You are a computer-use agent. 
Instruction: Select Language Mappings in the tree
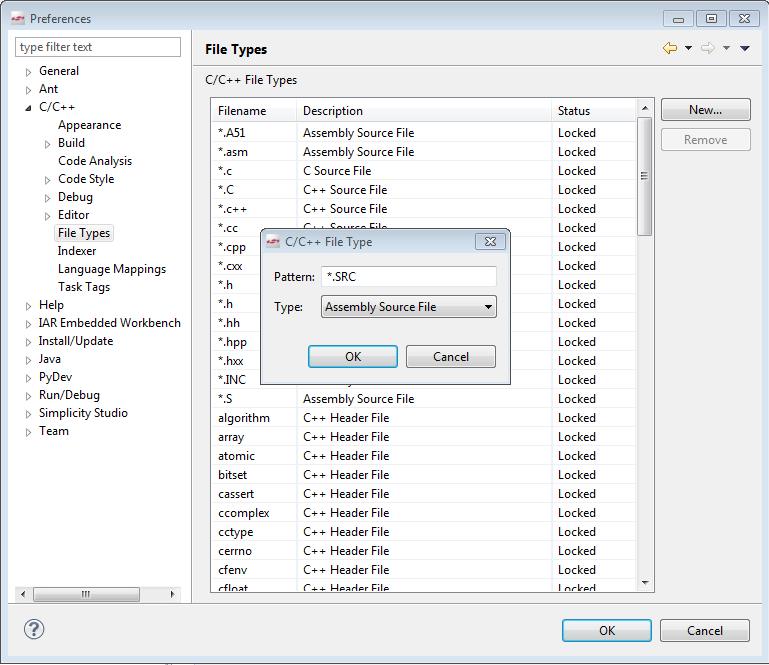click(x=112, y=269)
